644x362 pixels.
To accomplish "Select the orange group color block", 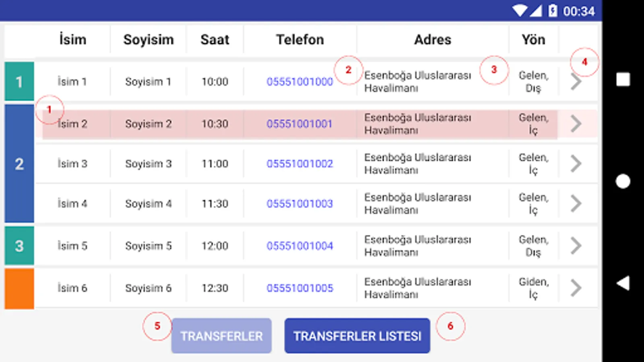I will 19,288.
